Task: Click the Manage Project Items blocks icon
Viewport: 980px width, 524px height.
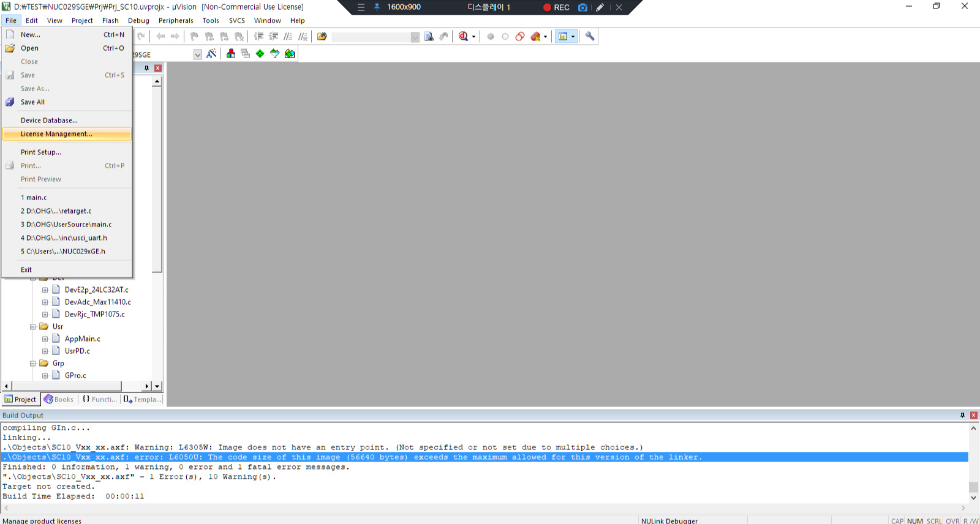Action: click(231, 54)
